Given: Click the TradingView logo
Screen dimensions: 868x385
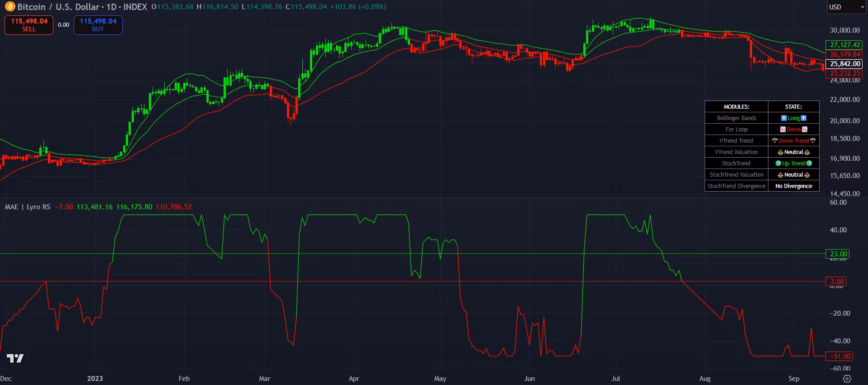Looking at the screenshot, I should click(15, 358).
